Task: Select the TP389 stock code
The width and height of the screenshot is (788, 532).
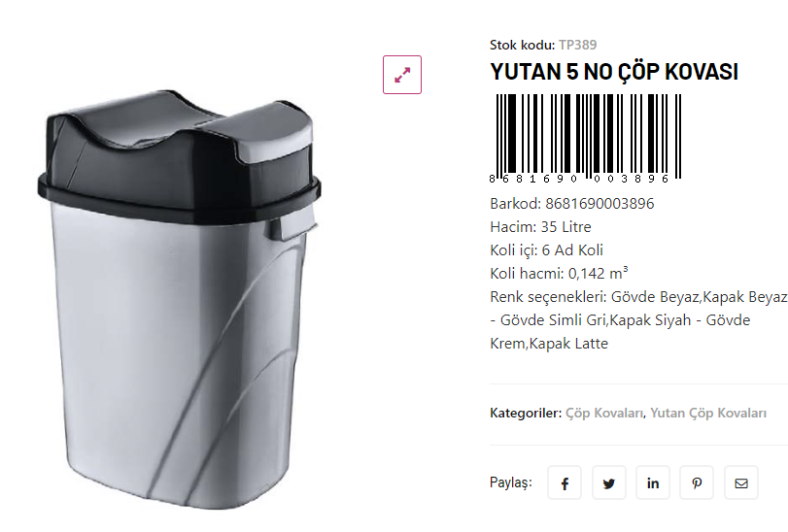Action: (578, 45)
